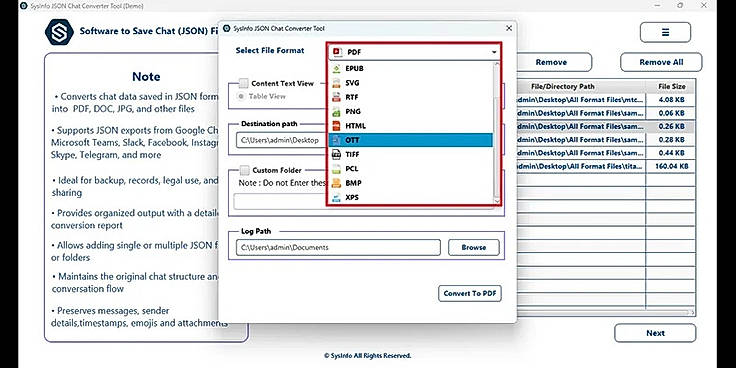Image resolution: width=736 pixels, height=368 pixels.
Task: Click the Destination path input field
Action: 282,140
